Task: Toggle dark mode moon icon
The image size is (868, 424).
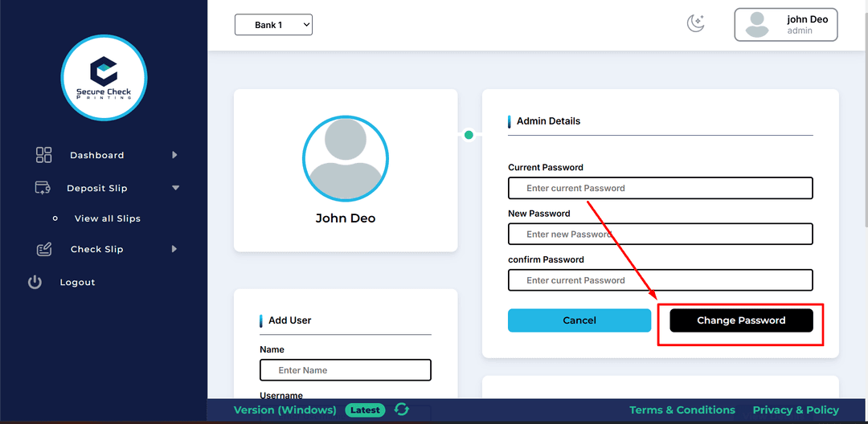Action: (695, 23)
